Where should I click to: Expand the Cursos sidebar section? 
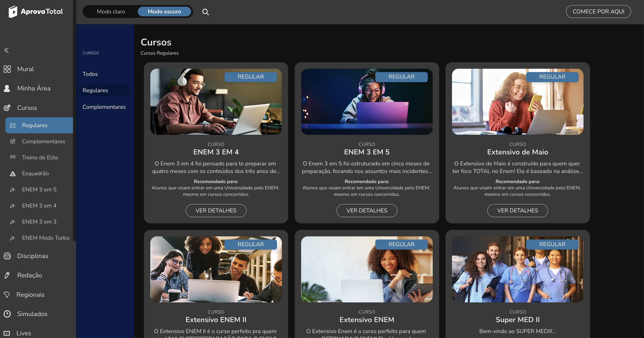tap(27, 108)
